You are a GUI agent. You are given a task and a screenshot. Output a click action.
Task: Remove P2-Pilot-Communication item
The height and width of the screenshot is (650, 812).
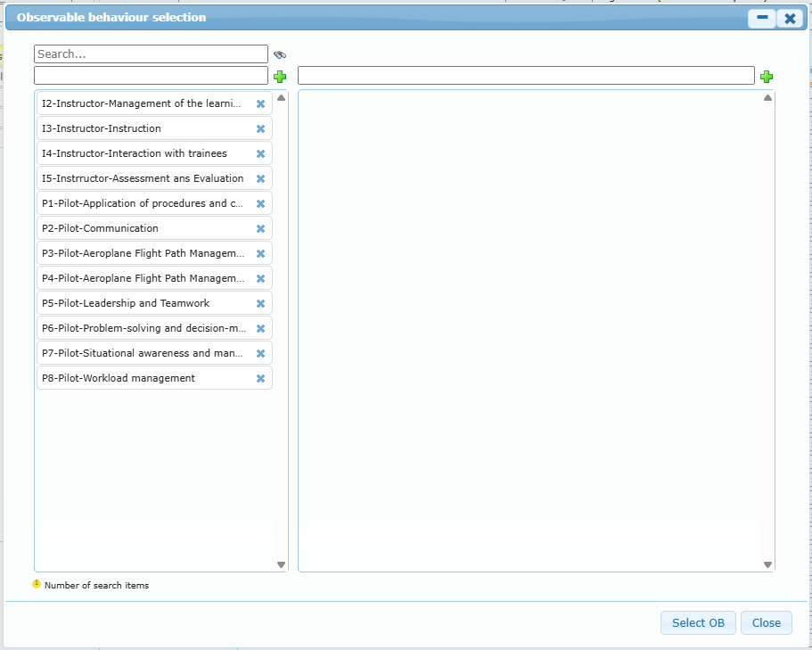(x=260, y=228)
